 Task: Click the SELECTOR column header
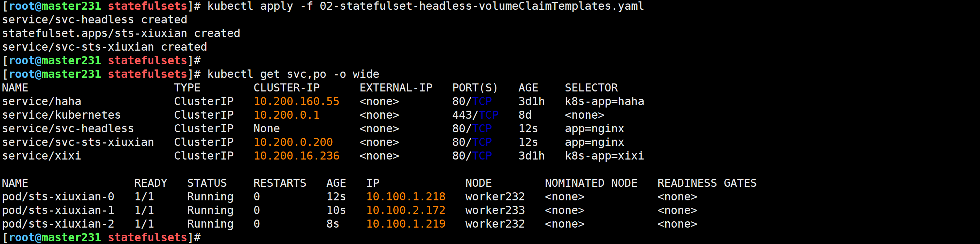coord(591,88)
